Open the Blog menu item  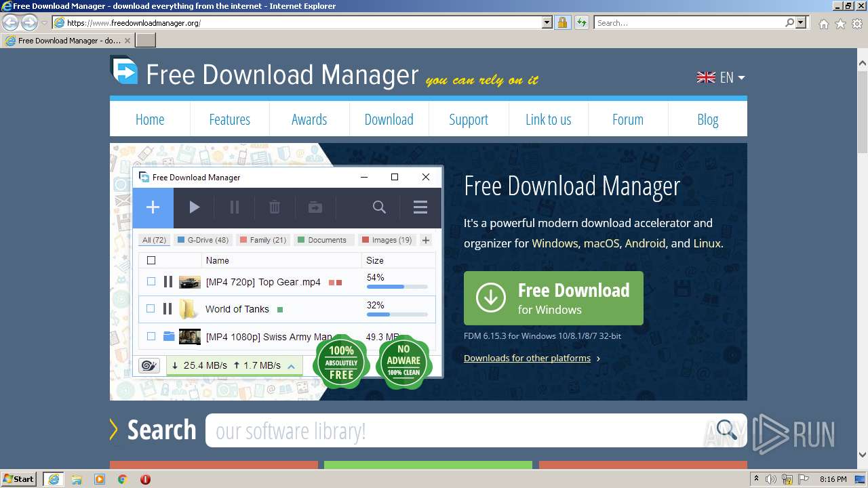coord(707,119)
